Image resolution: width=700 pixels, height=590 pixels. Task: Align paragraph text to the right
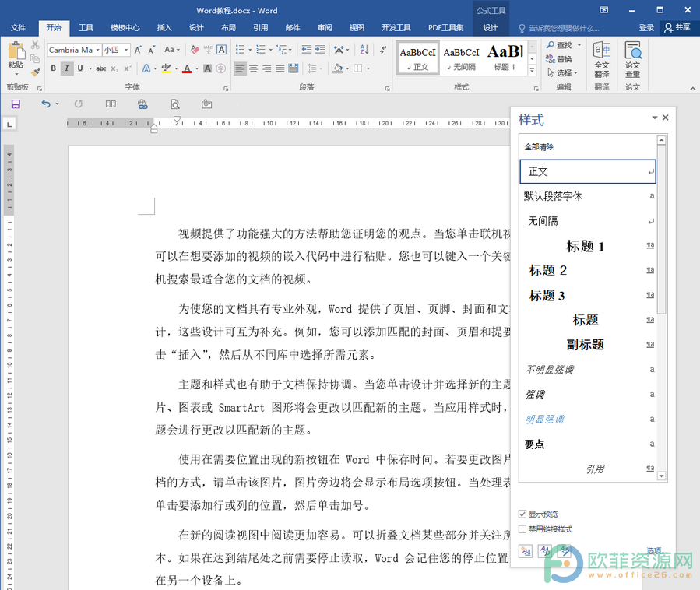pos(267,68)
